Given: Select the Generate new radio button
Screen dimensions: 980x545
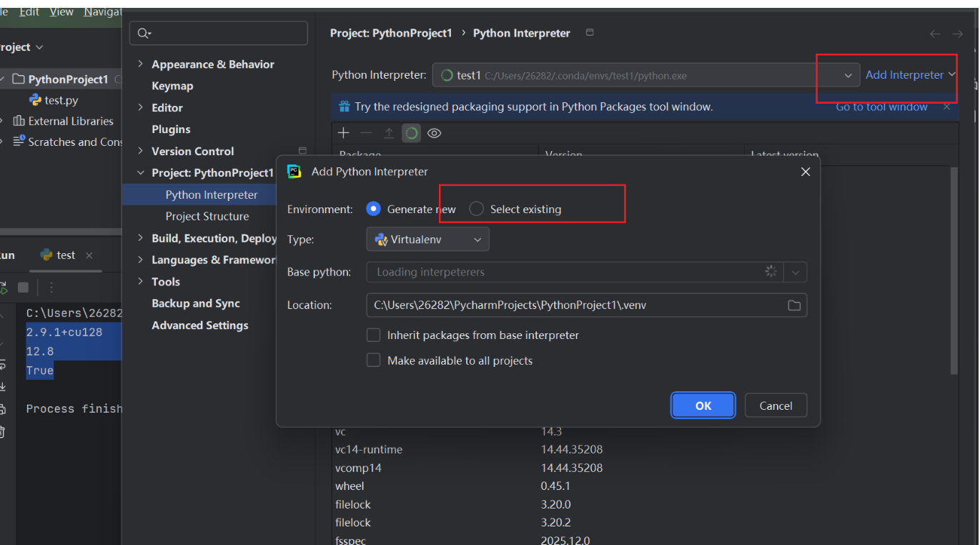Looking at the screenshot, I should (x=373, y=209).
